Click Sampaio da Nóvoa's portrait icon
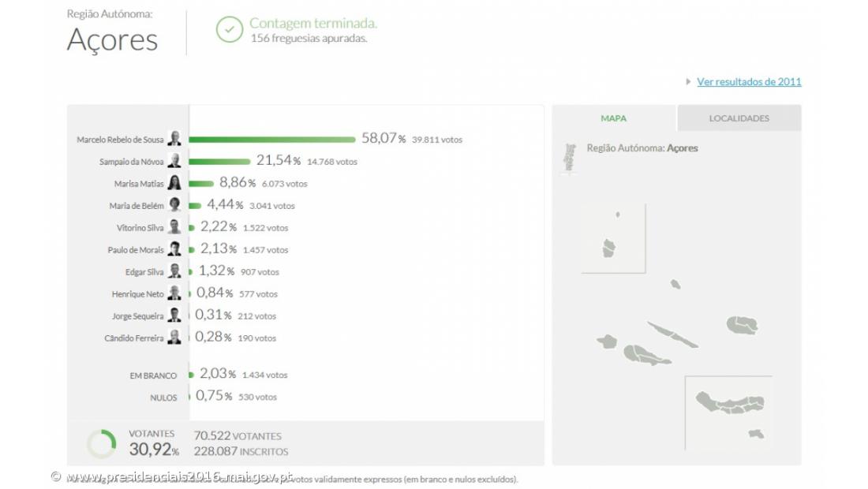 coord(174,161)
